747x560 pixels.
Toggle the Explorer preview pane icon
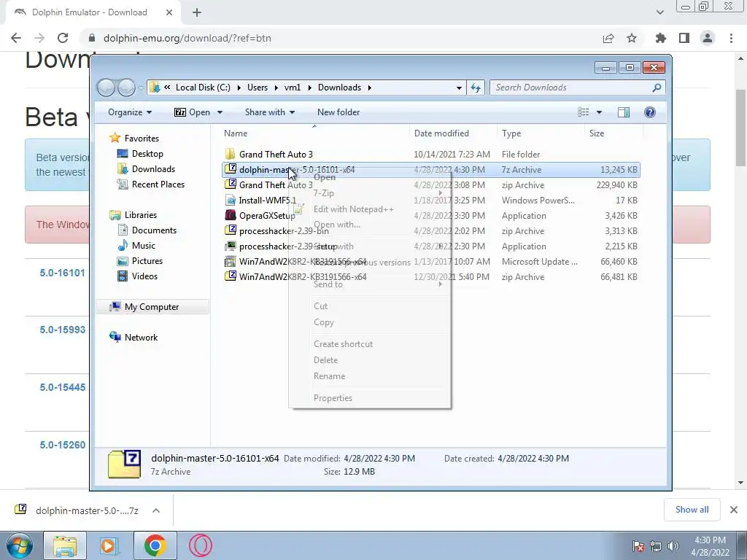coord(624,112)
